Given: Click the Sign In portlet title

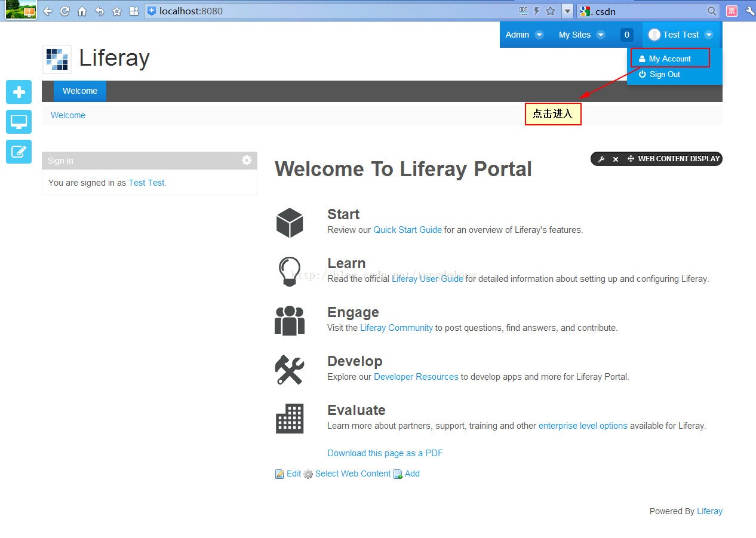Looking at the screenshot, I should click(x=60, y=161).
